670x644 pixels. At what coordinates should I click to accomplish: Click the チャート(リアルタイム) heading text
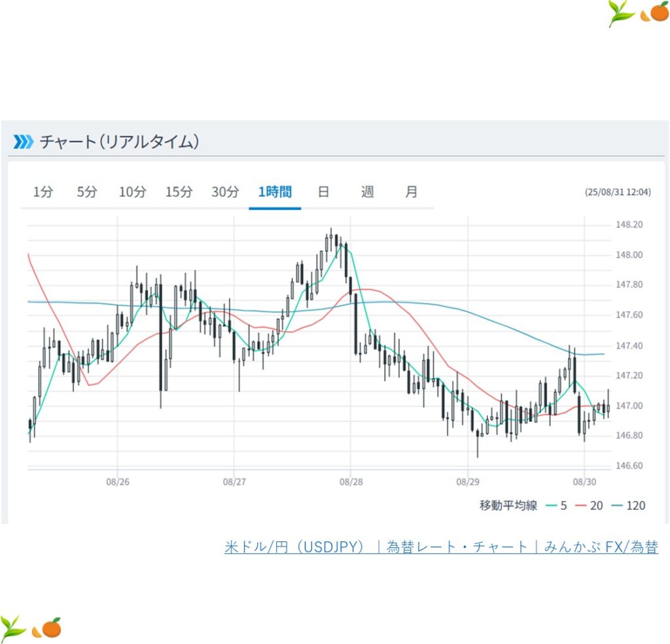click(119, 141)
